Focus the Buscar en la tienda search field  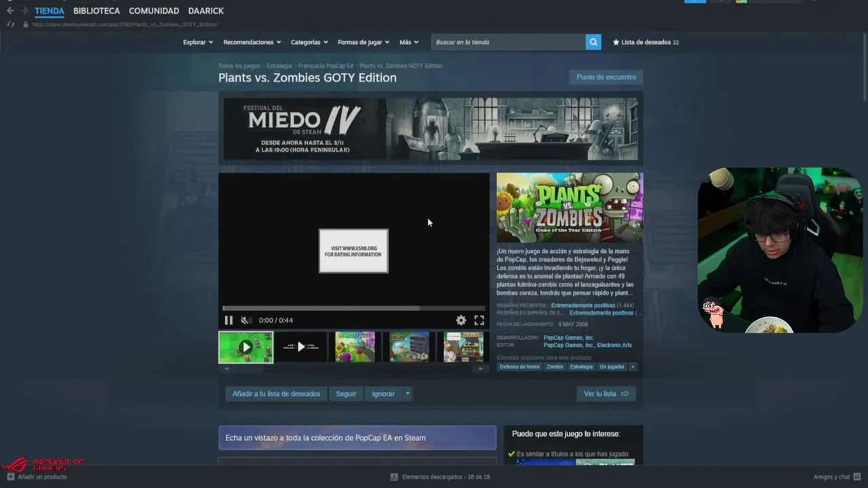click(509, 42)
